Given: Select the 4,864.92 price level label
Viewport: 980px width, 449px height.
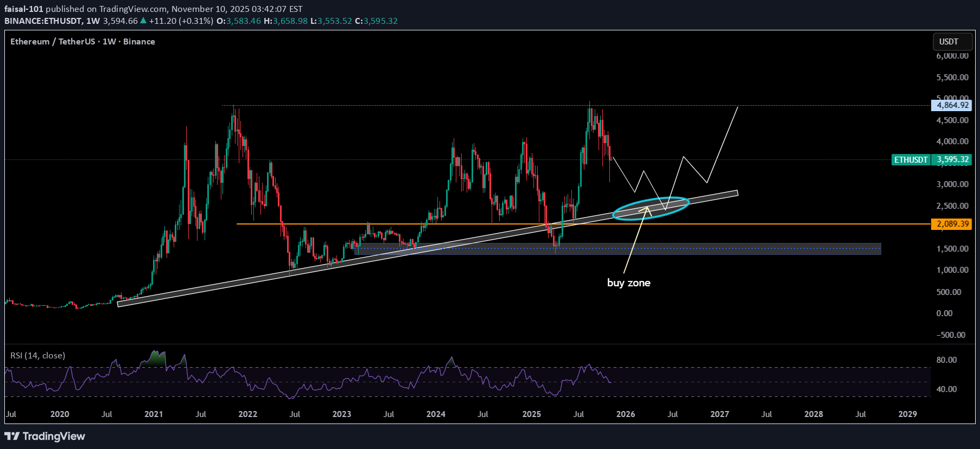Looking at the screenshot, I should 952,105.
